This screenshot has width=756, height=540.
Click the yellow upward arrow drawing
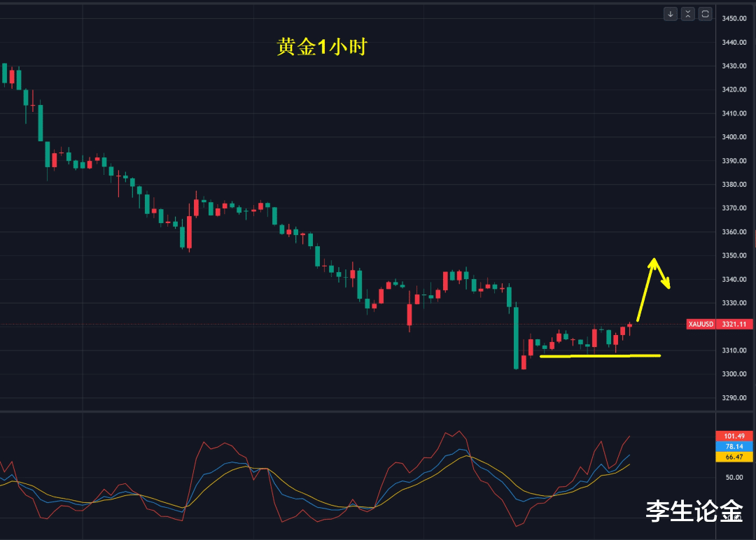pyautogui.click(x=646, y=289)
